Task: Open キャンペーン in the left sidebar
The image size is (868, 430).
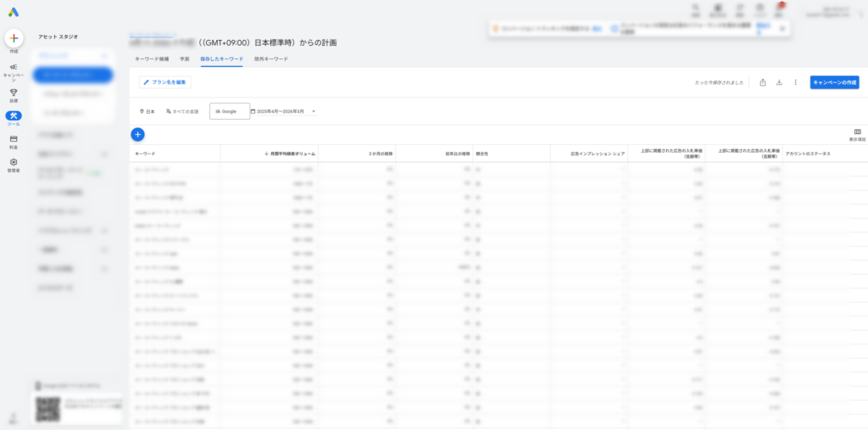Action: pos(14,71)
